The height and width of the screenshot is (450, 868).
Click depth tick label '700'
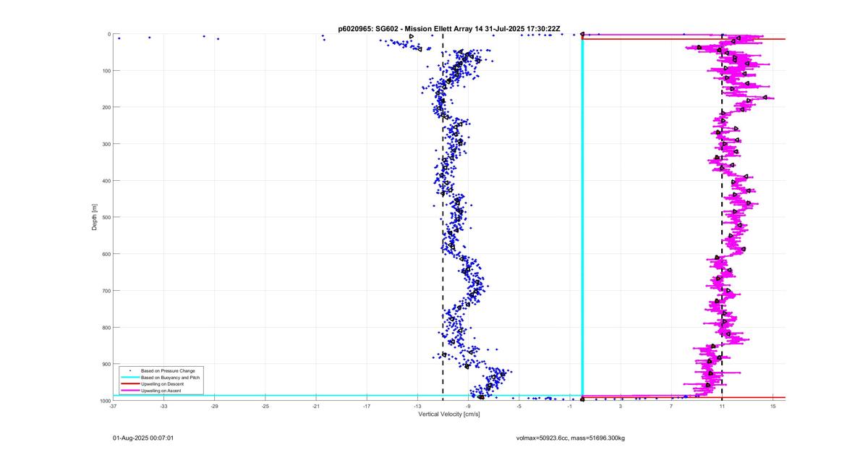point(106,291)
